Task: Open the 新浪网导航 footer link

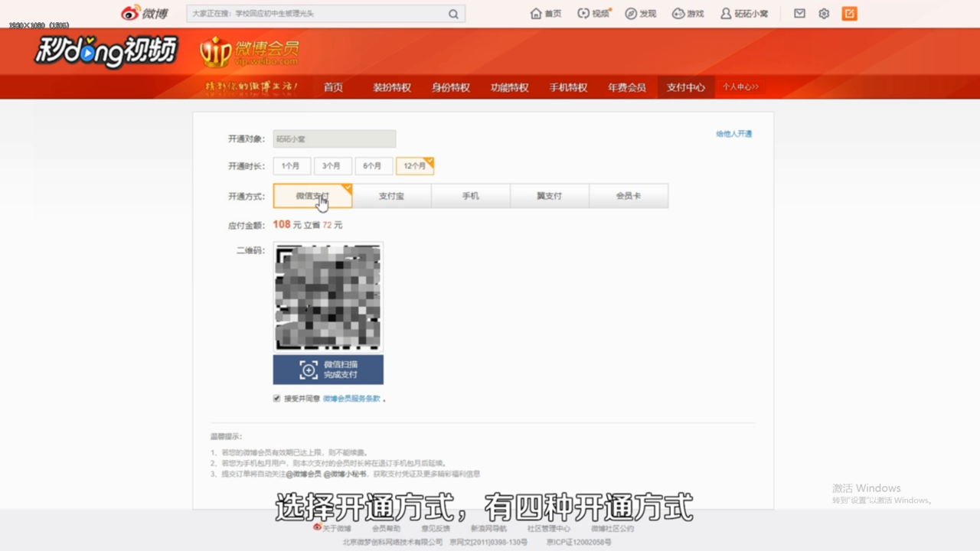Action: point(488,528)
